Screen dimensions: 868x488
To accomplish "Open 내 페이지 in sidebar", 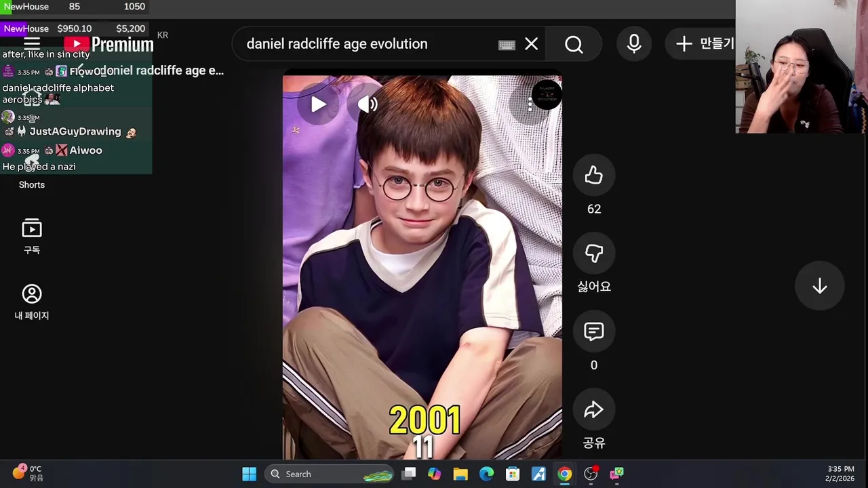I will coord(32,302).
